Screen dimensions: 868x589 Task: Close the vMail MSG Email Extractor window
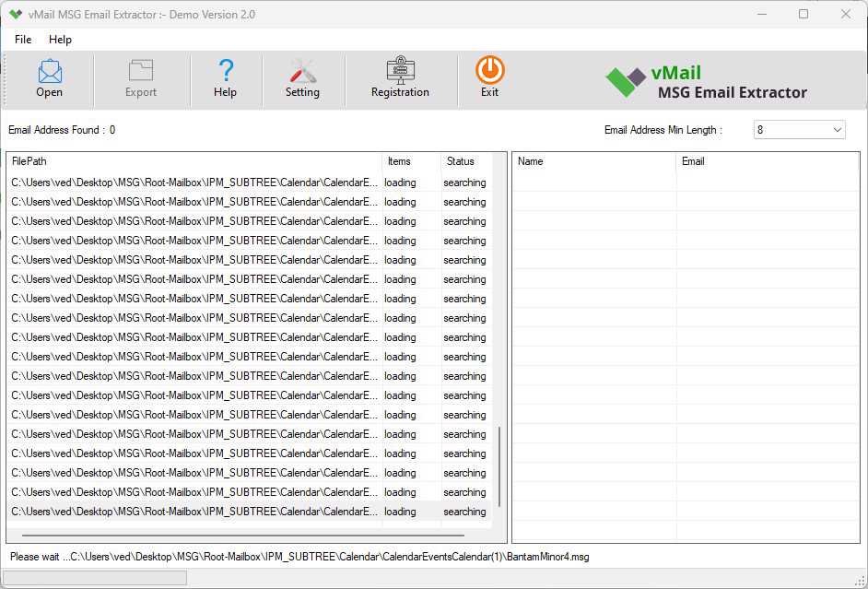tap(845, 15)
